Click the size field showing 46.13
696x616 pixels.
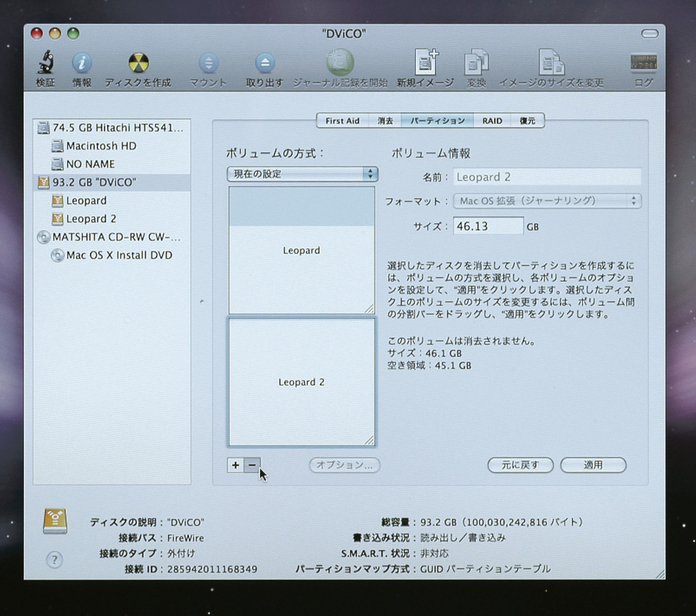click(x=488, y=227)
